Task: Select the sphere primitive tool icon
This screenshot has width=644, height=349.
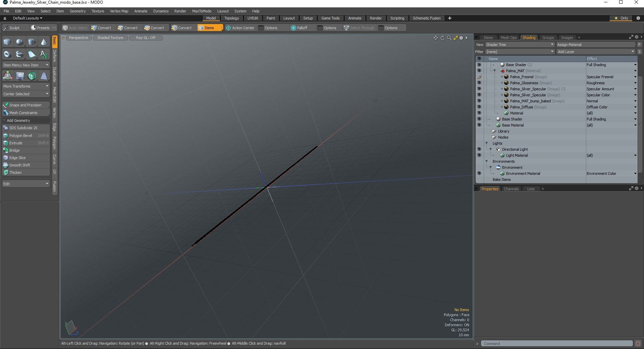Action: pos(19,42)
